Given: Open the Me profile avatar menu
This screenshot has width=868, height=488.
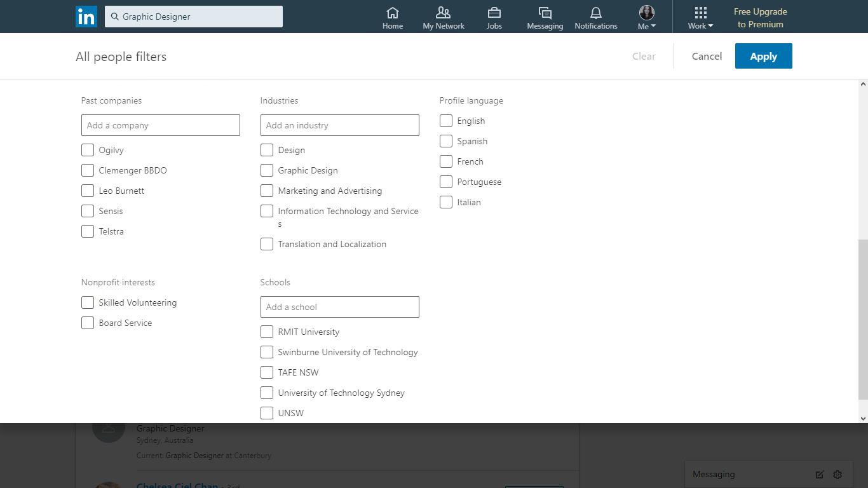Looking at the screenshot, I should [x=647, y=13].
